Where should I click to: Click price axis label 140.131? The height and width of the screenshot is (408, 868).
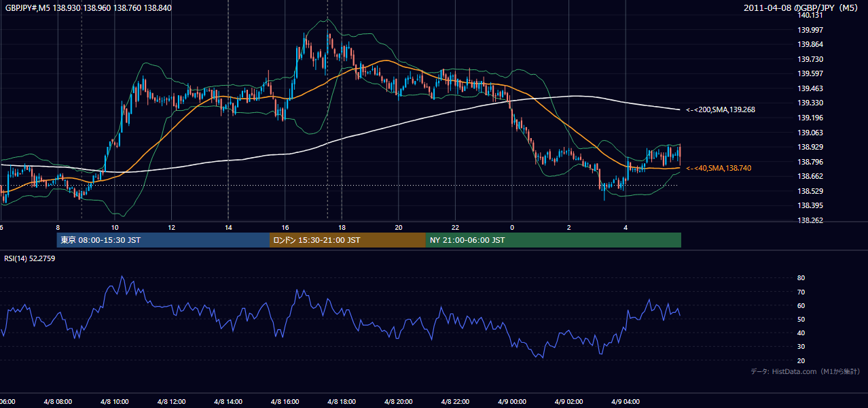[810, 15]
